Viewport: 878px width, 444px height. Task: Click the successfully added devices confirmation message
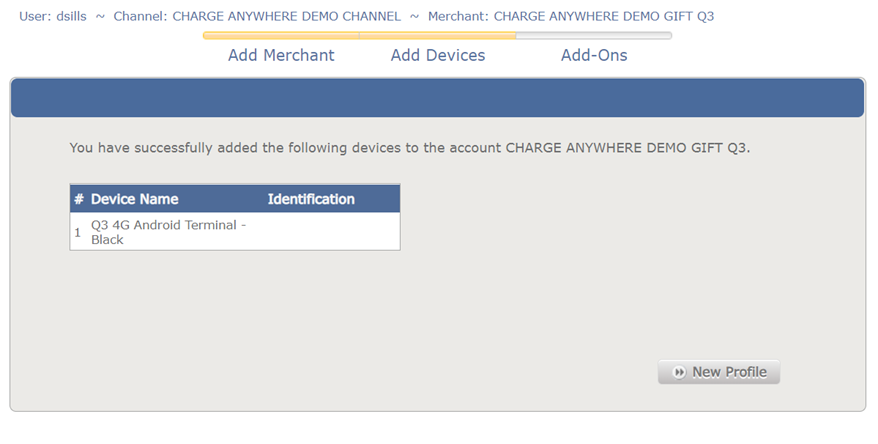[409, 148]
